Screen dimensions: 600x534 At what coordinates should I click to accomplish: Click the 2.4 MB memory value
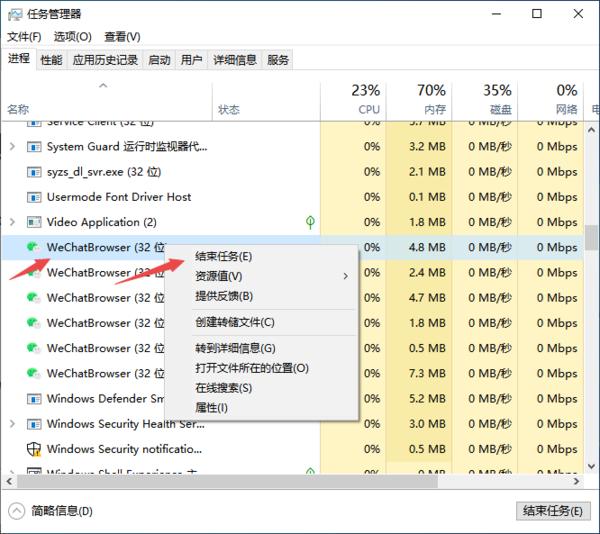[x=427, y=272]
